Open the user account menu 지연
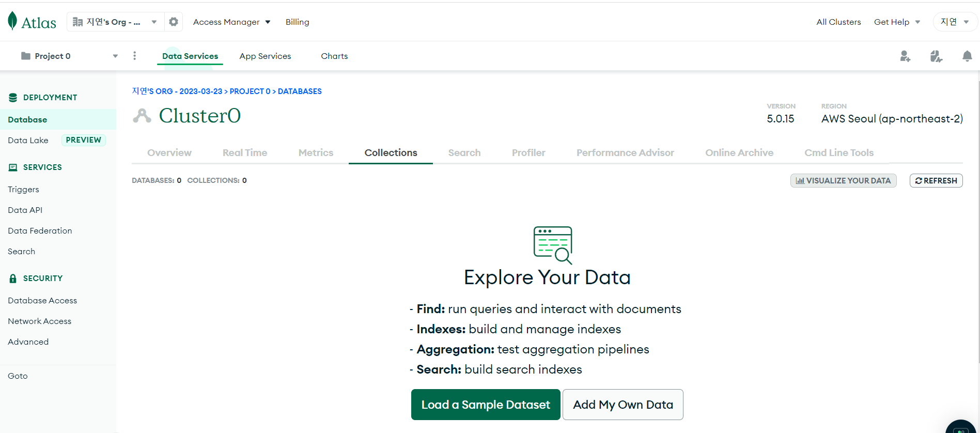The image size is (980, 433). click(x=955, y=22)
